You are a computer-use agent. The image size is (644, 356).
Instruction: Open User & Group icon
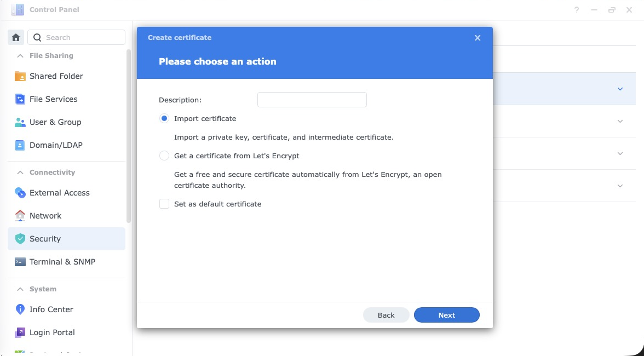20,122
